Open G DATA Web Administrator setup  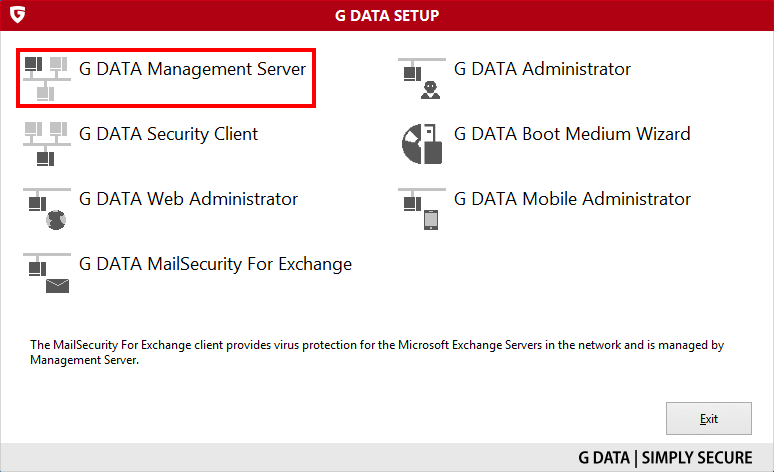click(189, 199)
